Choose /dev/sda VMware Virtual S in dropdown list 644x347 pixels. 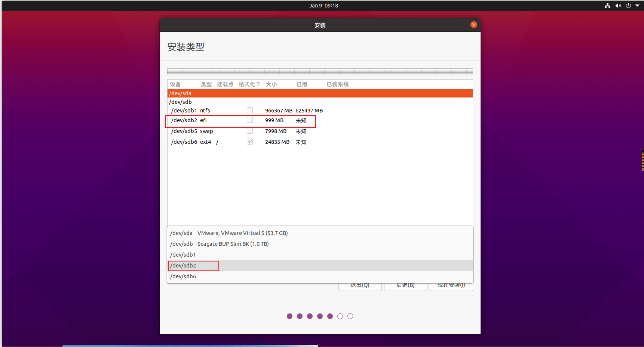(x=320, y=233)
